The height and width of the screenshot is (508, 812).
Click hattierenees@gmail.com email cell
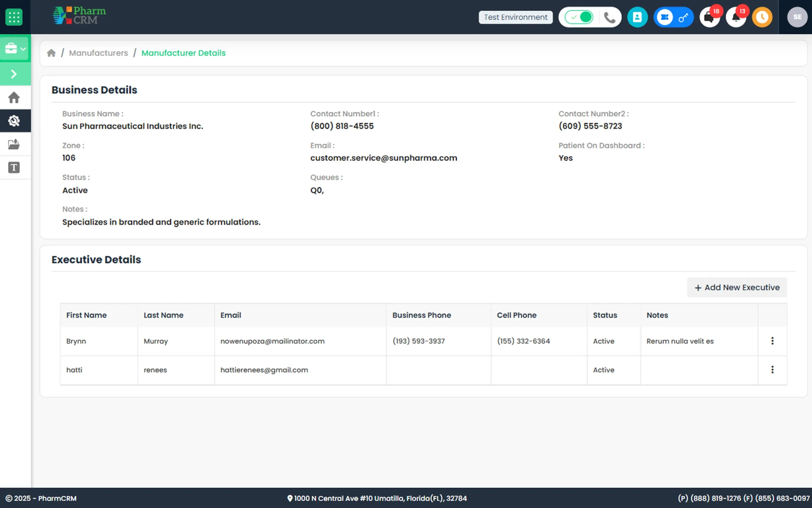pos(264,370)
